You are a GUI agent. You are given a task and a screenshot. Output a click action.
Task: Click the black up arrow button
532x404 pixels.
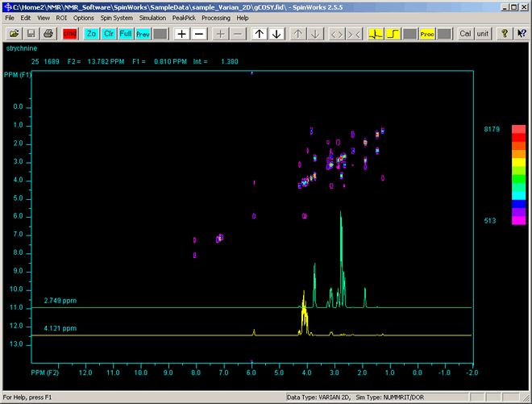[260, 34]
